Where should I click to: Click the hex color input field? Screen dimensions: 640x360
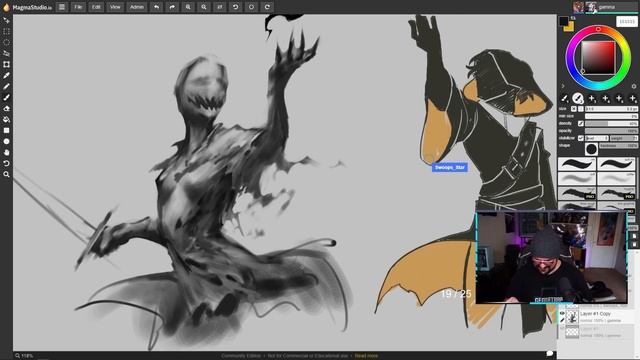click(x=627, y=22)
